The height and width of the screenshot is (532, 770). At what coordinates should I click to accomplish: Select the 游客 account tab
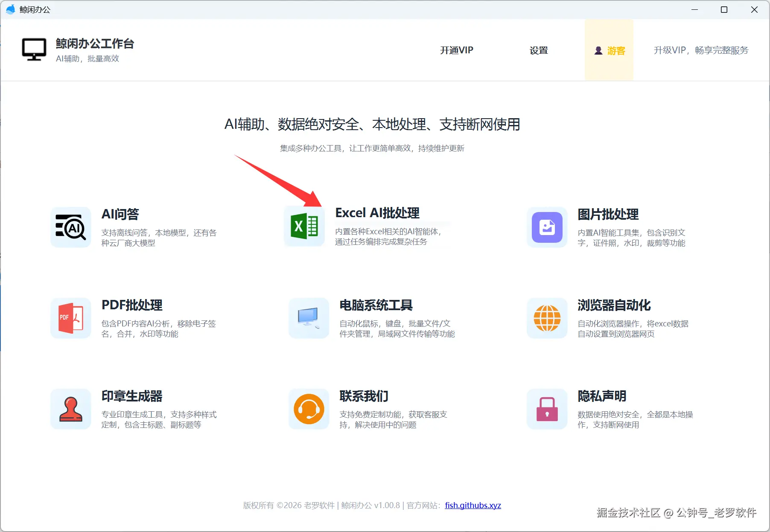click(609, 50)
